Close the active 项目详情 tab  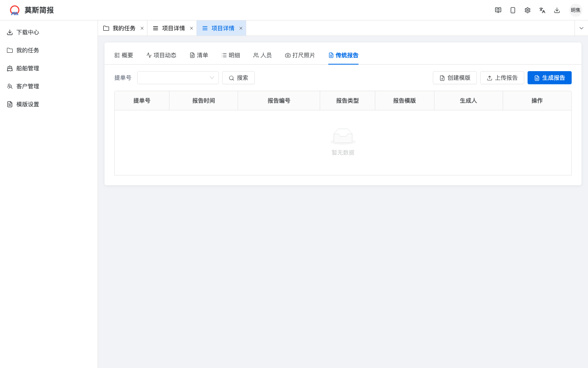click(241, 28)
